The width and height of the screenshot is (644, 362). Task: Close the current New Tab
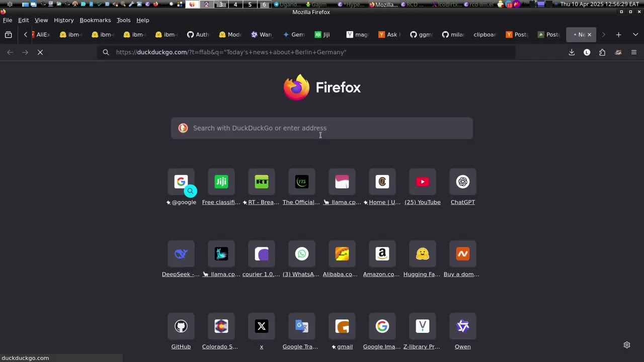(x=589, y=35)
